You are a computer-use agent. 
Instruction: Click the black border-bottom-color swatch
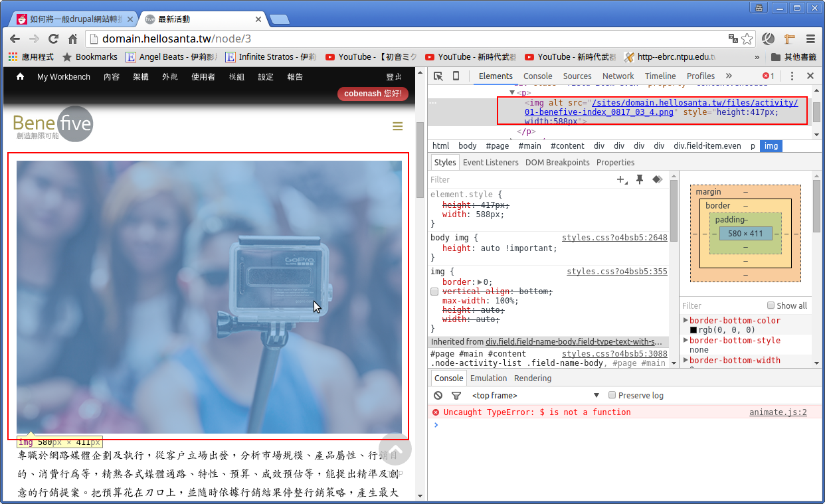click(693, 330)
